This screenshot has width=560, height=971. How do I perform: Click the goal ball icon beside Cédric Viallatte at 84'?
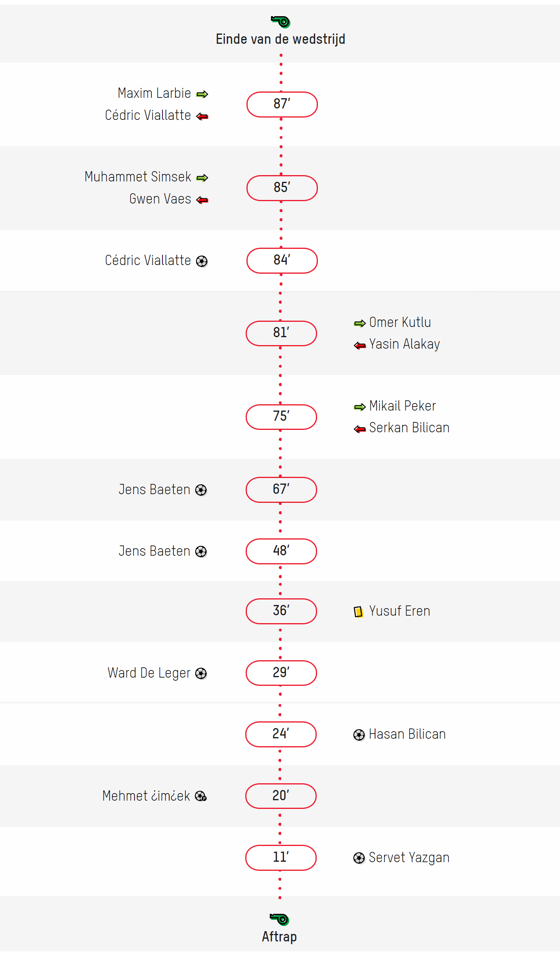pos(202,261)
